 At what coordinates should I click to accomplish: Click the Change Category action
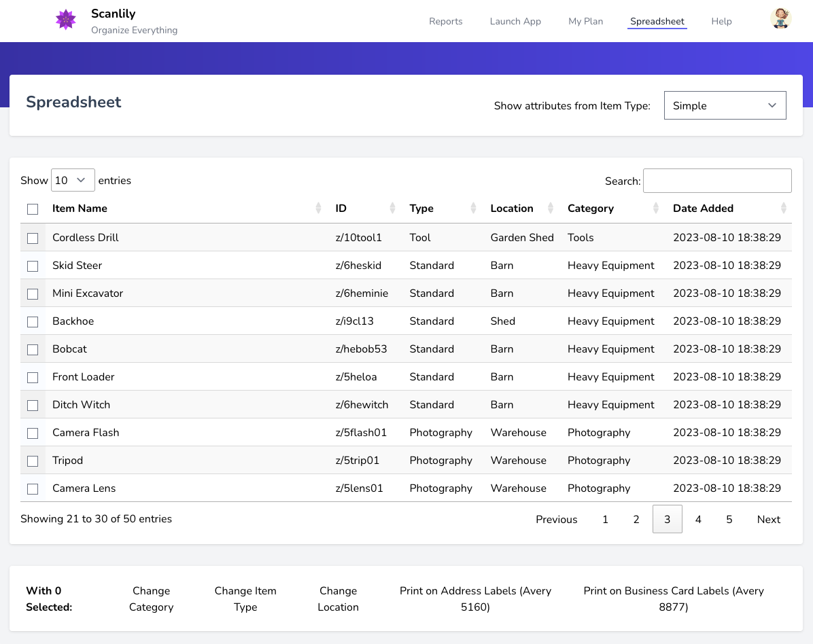click(151, 598)
